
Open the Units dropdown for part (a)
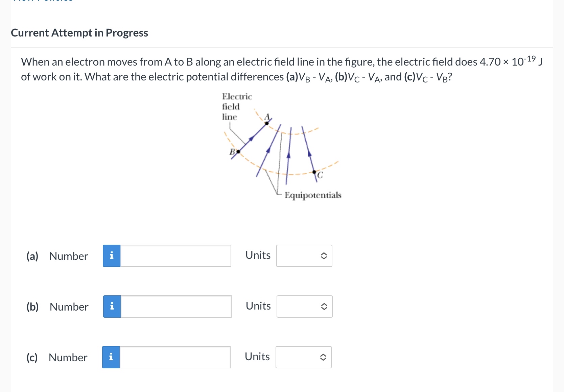pos(304,256)
